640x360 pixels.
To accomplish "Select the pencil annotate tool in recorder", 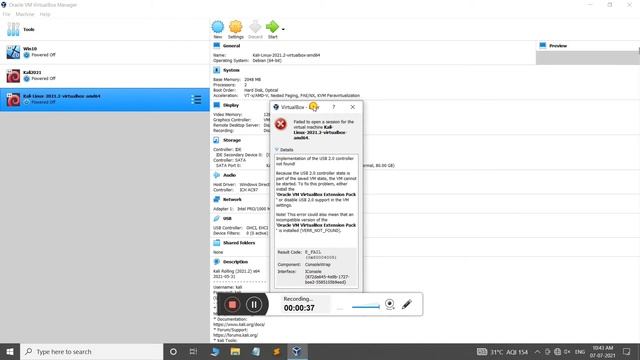I will tap(407, 304).
